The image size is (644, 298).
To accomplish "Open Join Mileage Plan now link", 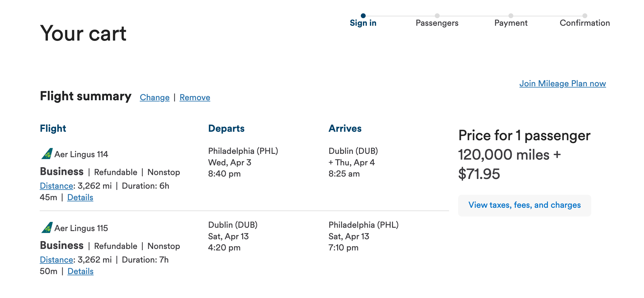I will point(562,84).
